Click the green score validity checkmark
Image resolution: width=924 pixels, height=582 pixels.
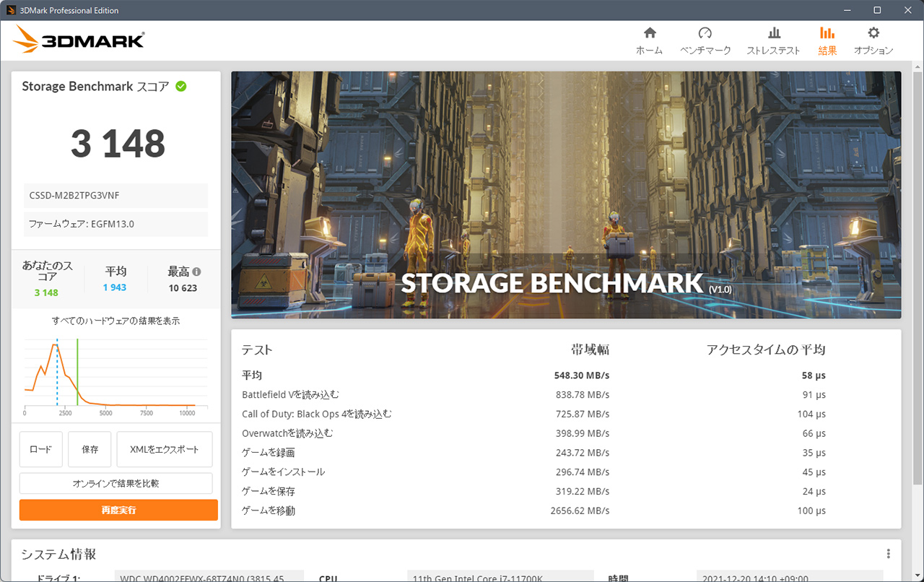point(181,86)
